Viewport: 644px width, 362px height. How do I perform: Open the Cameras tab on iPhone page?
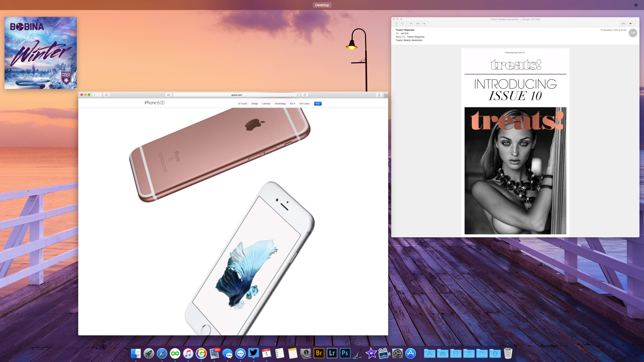[266, 104]
